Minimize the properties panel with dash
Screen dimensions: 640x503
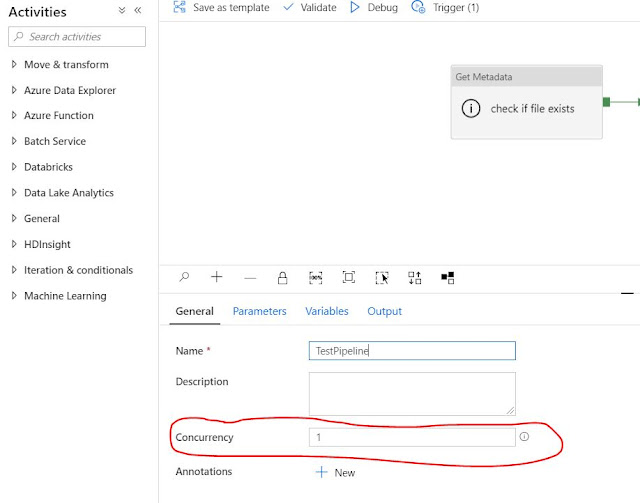(627, 293)
